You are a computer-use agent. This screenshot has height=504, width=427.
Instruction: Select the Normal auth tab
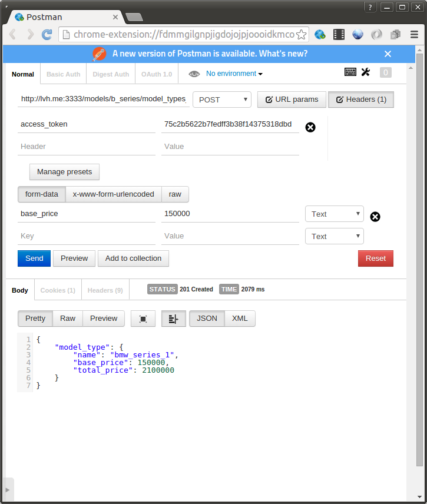pyautogui.click(x=23, y=74)
